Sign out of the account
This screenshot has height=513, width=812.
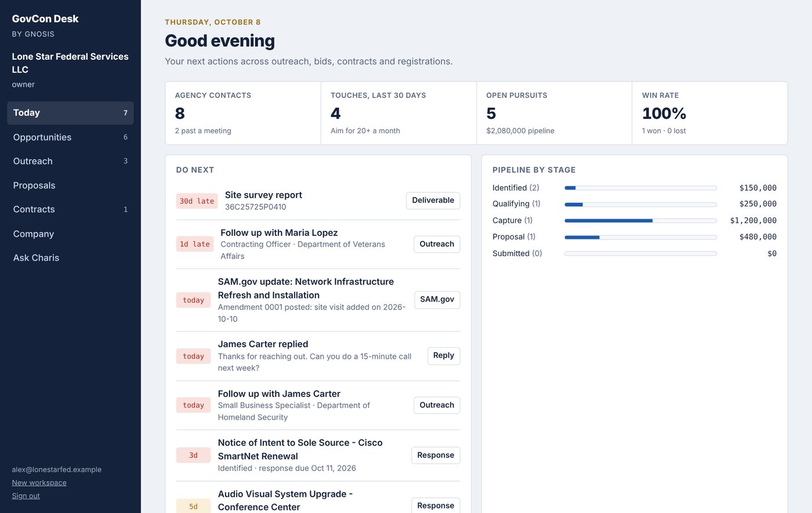click(26, 496)
